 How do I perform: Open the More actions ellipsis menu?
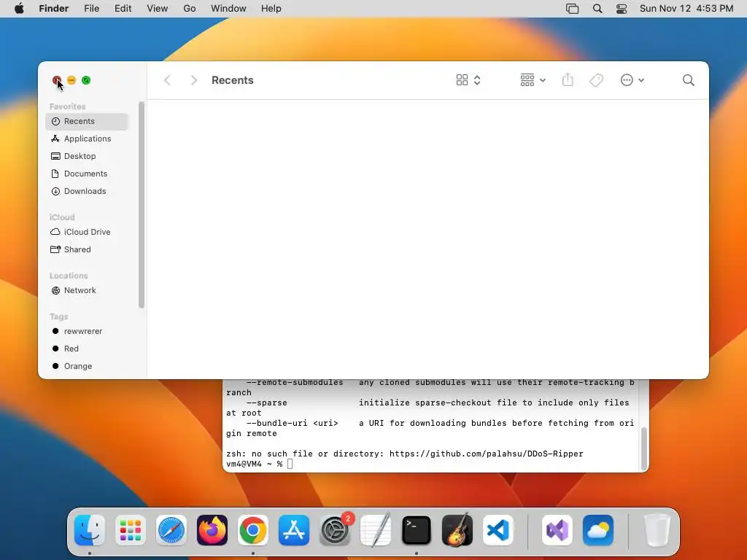coord(632,80)
